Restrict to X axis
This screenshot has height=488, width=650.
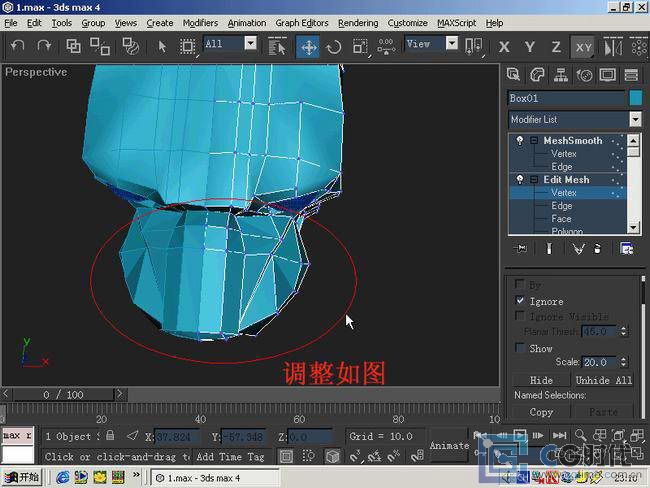pyautogui.click(x=504, y=47)
